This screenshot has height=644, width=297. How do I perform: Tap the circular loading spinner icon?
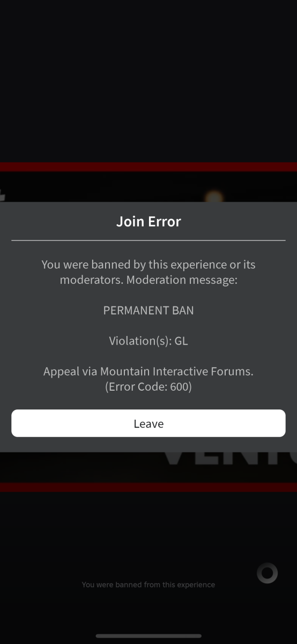(x=267, y=573)
